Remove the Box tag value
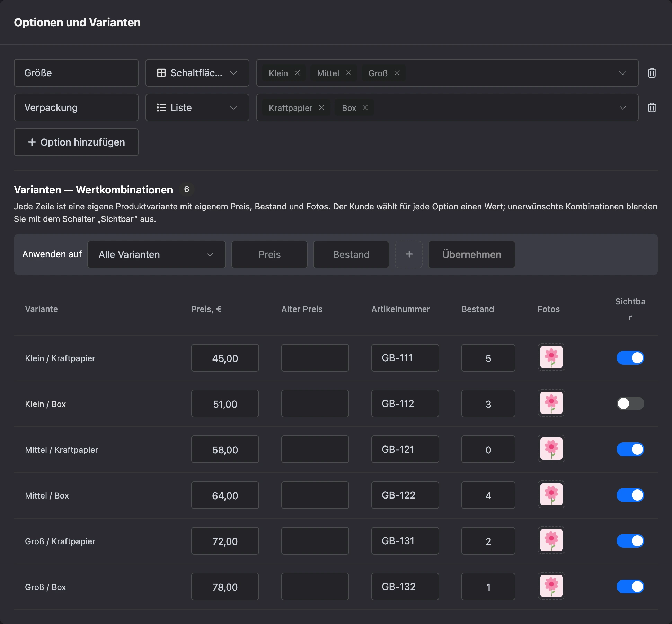This screenshot has width=672, height=624. [x=365, y=108]
